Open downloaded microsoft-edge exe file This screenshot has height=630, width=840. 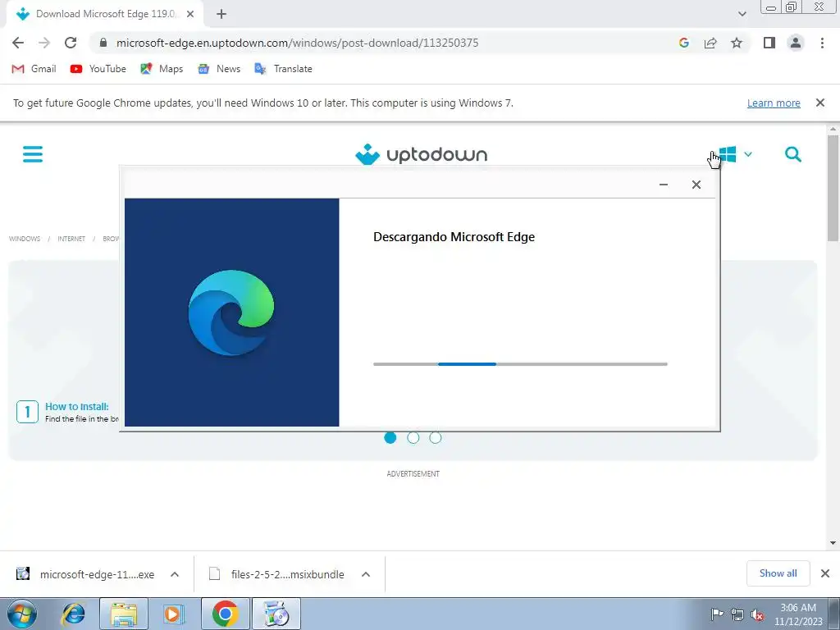tap(85, 574)
